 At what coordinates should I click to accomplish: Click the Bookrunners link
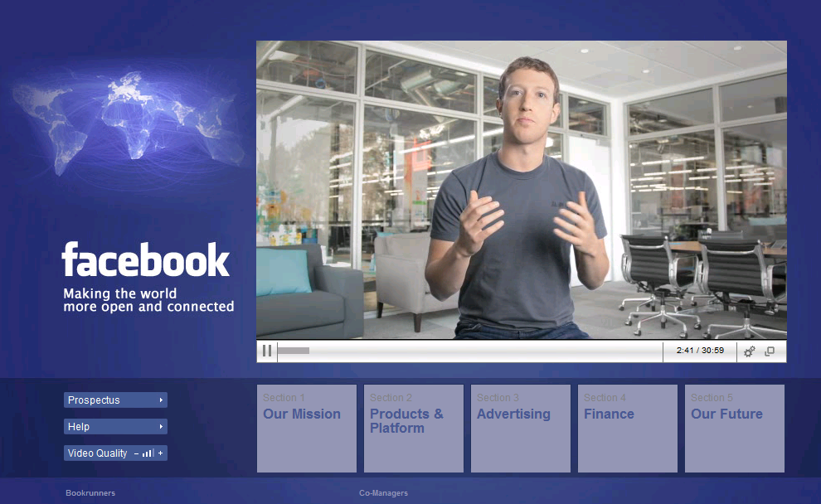click(90, 493)
